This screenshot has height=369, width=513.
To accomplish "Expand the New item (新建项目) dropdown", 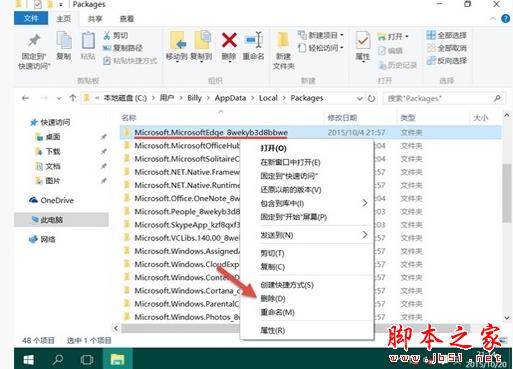I will click(342, 35).
